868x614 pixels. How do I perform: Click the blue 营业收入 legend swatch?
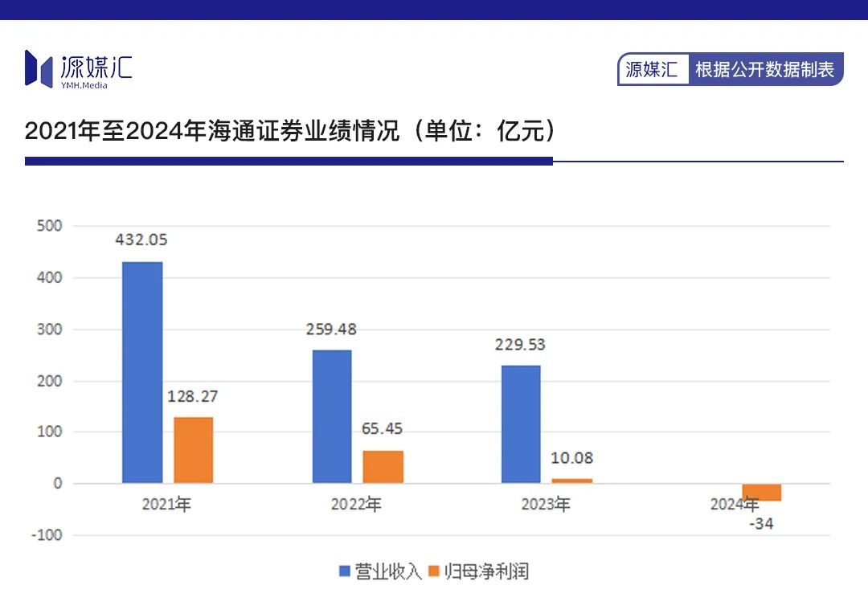[344, 571]
